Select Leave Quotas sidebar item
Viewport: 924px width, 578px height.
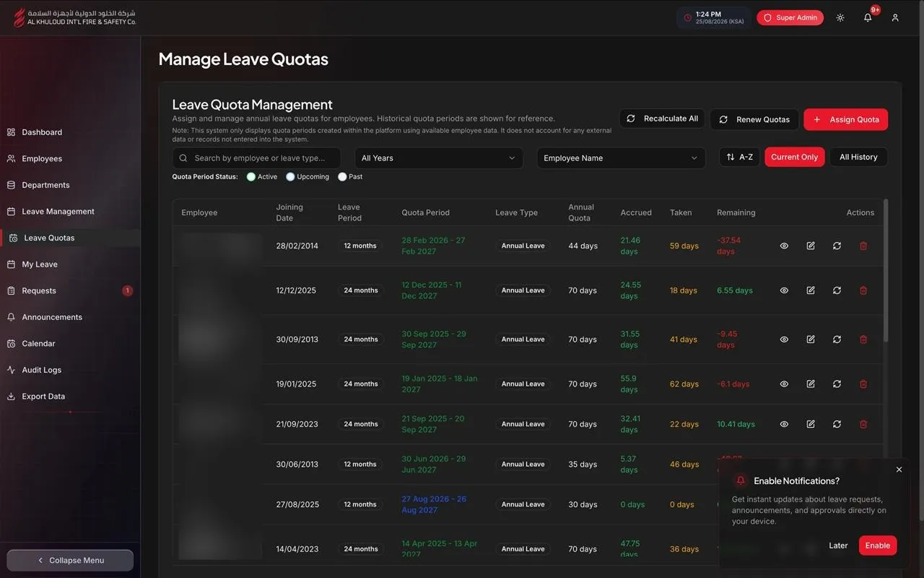70,238
